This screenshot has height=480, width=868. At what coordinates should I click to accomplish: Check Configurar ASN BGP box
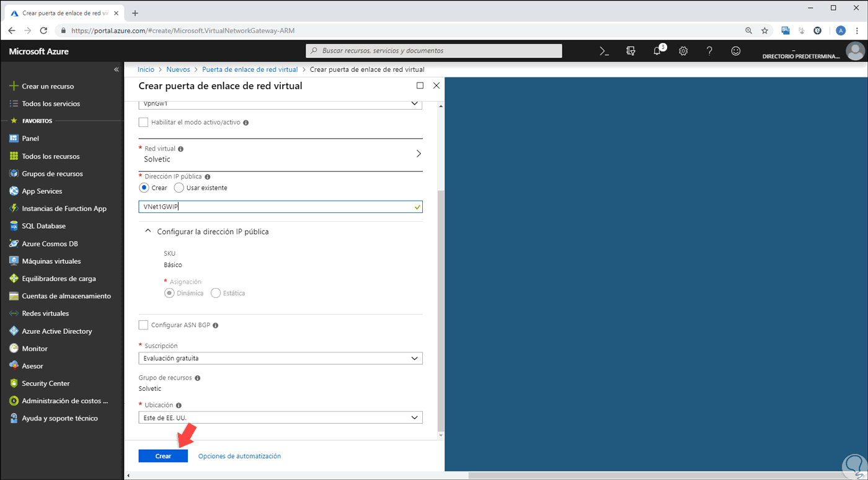coord(143,325)
